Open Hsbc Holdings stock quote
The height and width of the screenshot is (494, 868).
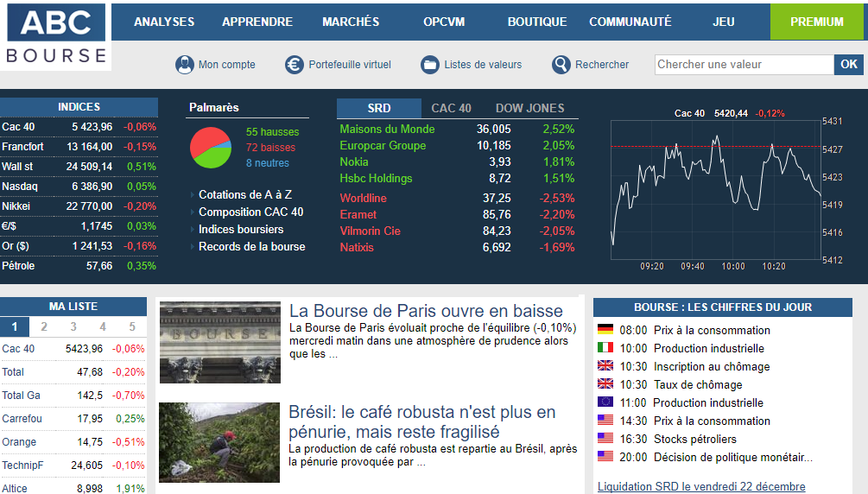(x=376, y=178)
